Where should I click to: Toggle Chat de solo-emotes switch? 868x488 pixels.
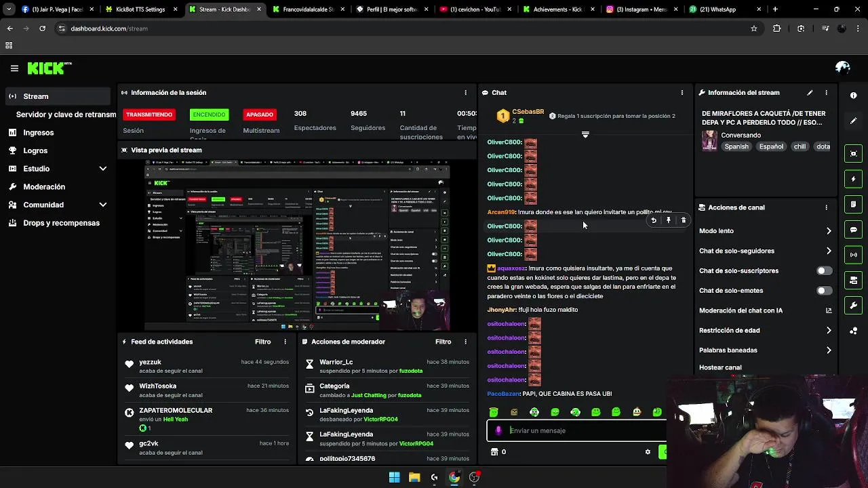(824, 291)
